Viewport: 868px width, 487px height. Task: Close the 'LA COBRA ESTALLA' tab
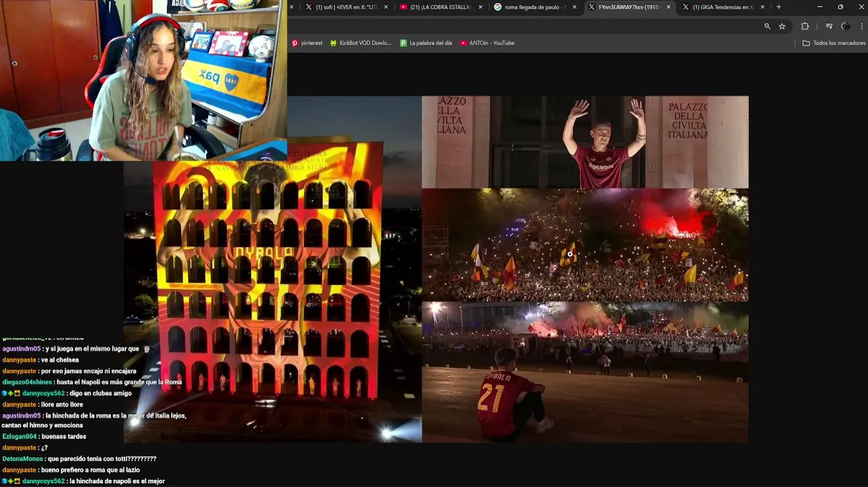click(480, 7)
